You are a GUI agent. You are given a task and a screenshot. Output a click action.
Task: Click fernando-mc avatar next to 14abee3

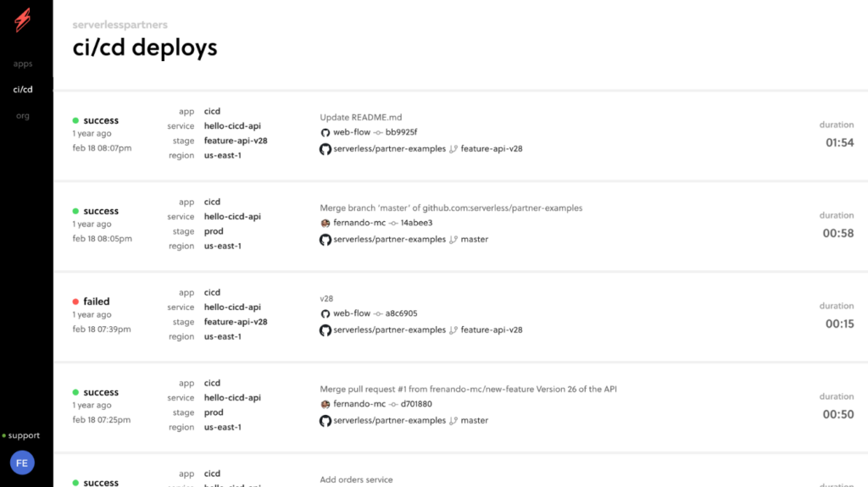point(325,223)
